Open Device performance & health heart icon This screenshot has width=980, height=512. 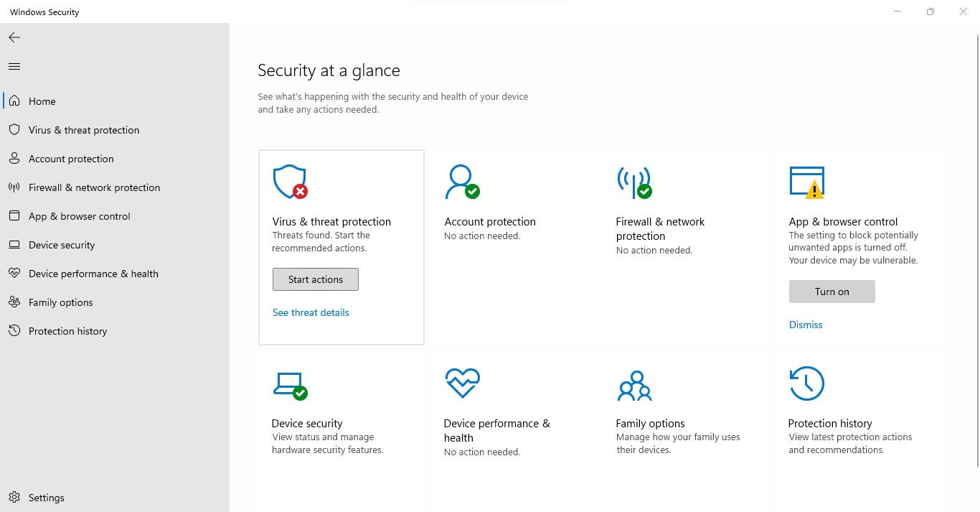pos(14,274)
